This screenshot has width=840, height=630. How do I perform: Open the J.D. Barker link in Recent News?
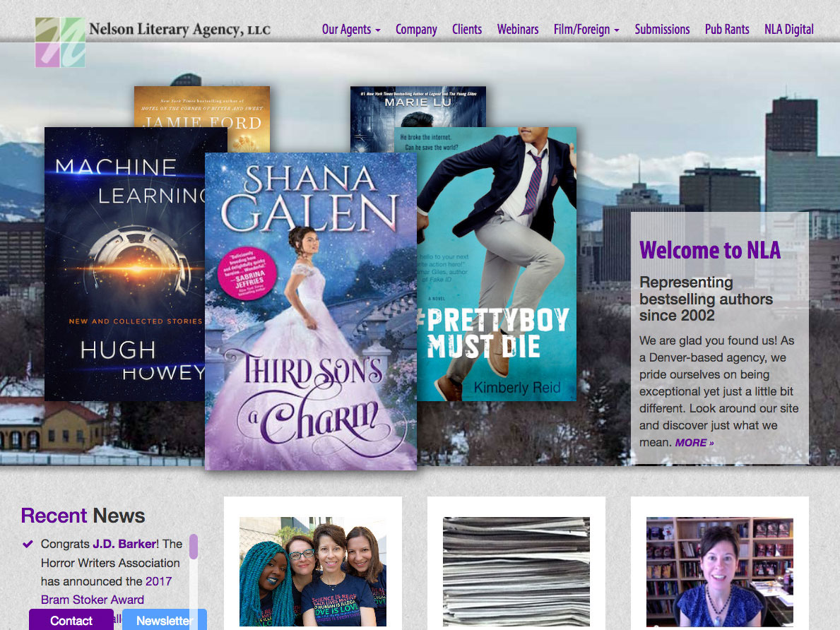click(x=124, y=544)
